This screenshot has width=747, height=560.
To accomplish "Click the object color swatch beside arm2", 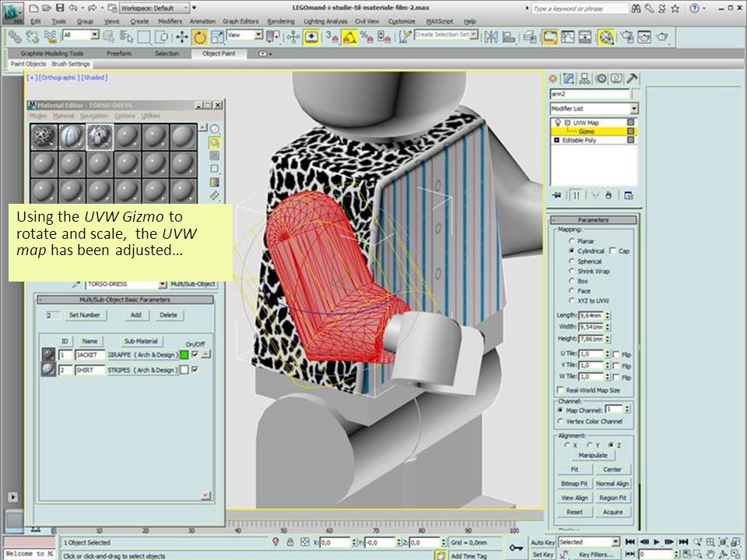I will [636, 94].
